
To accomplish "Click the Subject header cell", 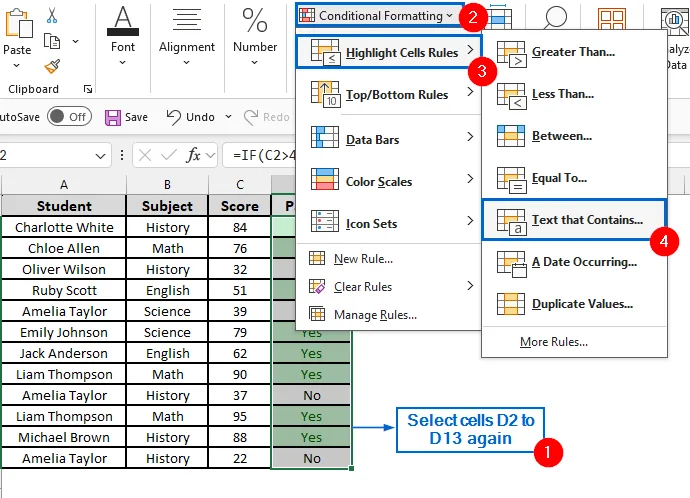I will [167, 206].
